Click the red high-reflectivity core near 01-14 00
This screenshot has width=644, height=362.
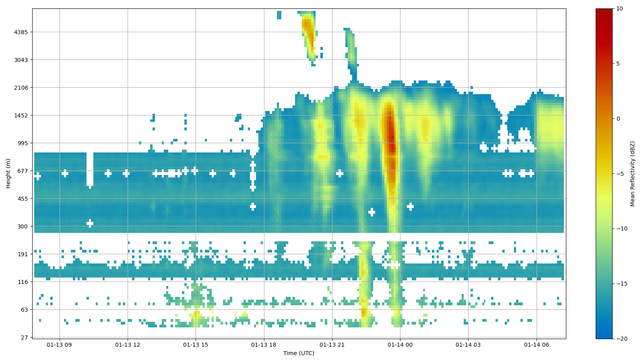click(390, 135)
